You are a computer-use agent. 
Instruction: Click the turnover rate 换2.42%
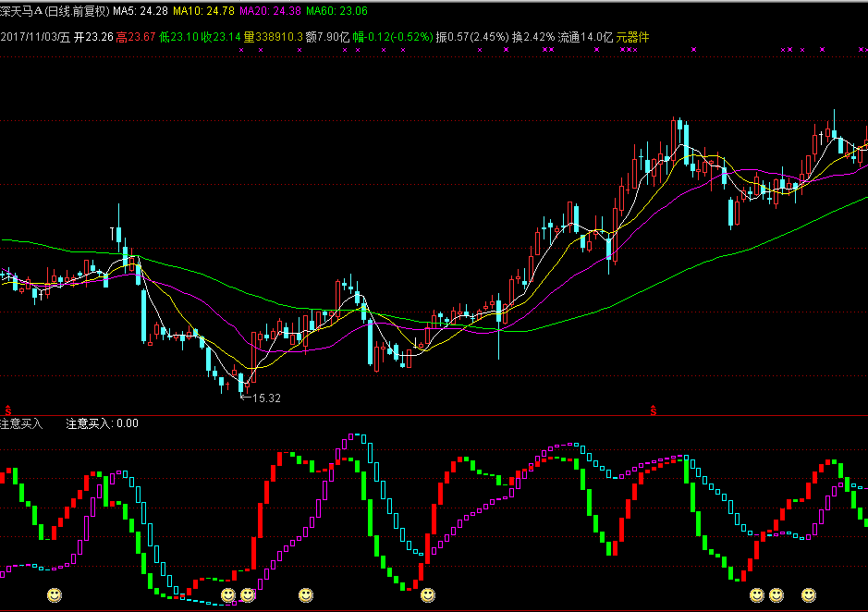pyautogui.click(x=533, y=37)
